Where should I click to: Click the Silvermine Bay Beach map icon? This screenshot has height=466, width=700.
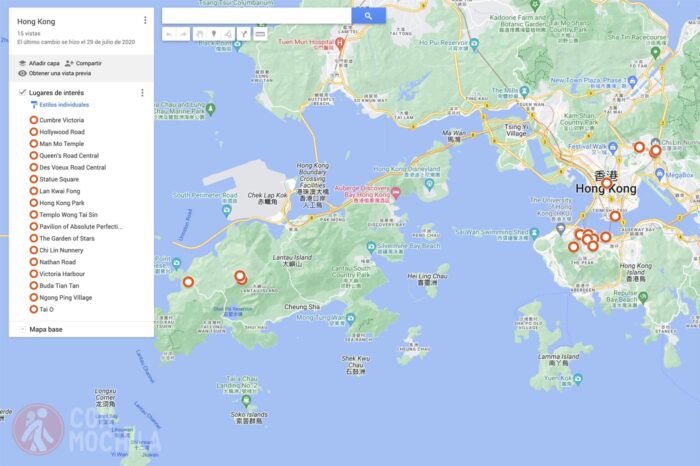(x=371, y=246)
